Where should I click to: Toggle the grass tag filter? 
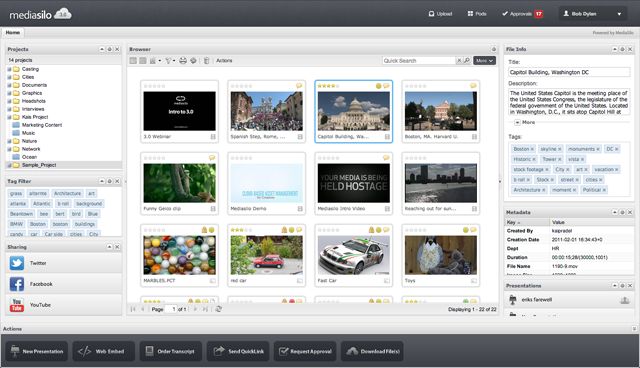16,193
